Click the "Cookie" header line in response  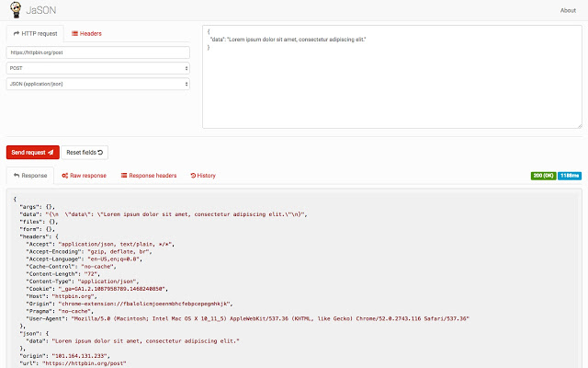point(96,289)
